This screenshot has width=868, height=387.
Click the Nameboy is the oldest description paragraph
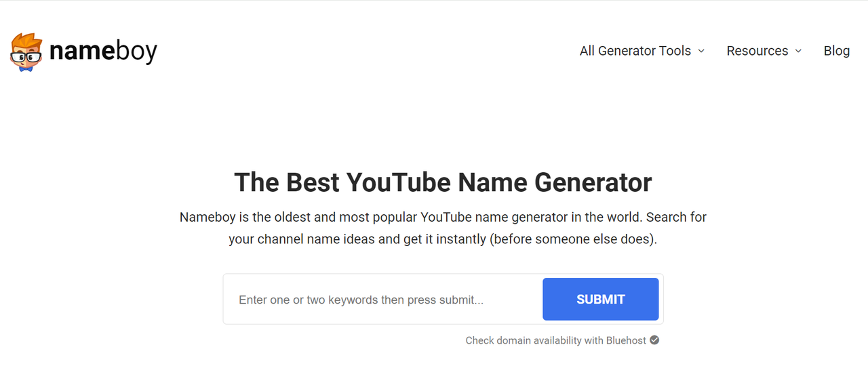point(443,228)
